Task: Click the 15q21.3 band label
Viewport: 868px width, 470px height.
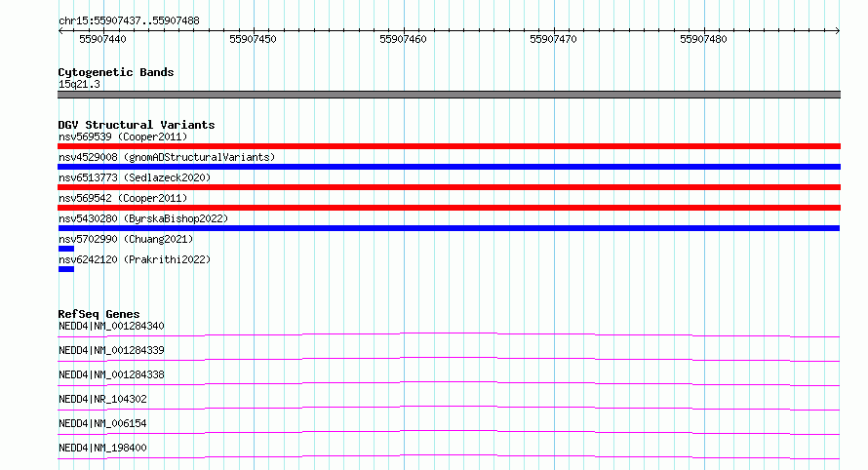Action: (x=79, y=84)
